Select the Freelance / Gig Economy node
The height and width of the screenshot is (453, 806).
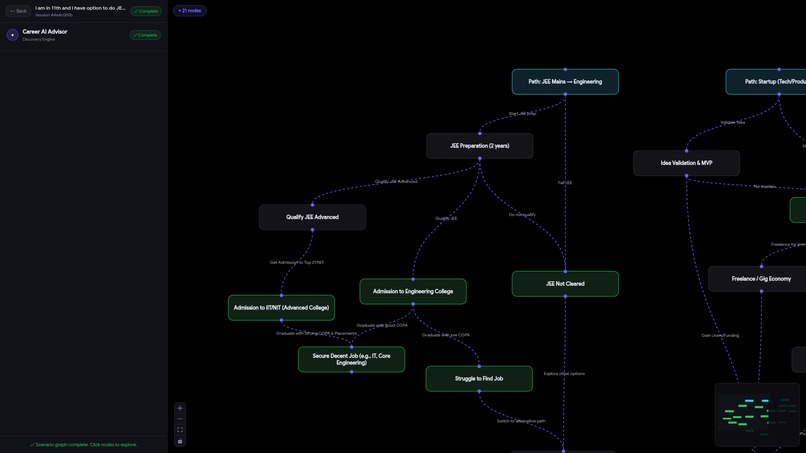pyautogui.click(x=757, y=279)
